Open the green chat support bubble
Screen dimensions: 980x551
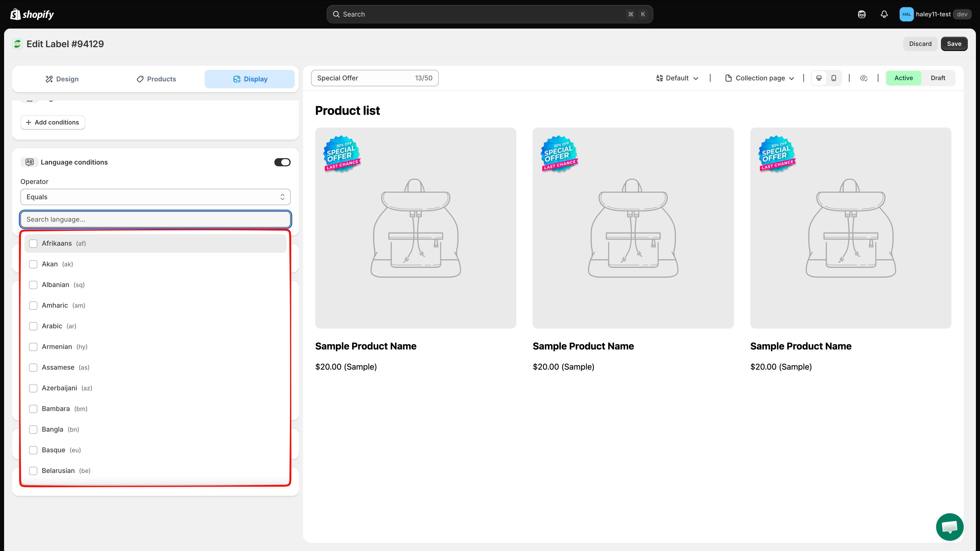coord(950,527)
